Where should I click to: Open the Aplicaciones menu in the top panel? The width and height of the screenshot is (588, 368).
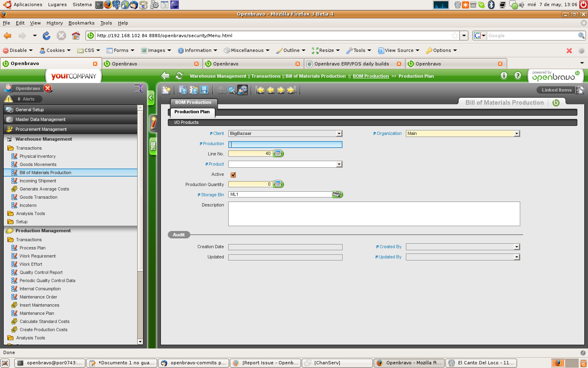point(28,4)
